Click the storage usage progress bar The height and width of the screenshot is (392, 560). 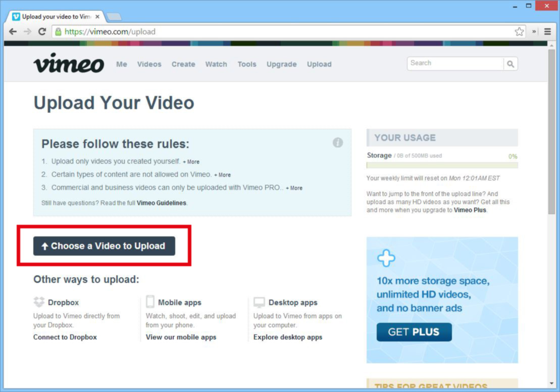click(442, 165)
